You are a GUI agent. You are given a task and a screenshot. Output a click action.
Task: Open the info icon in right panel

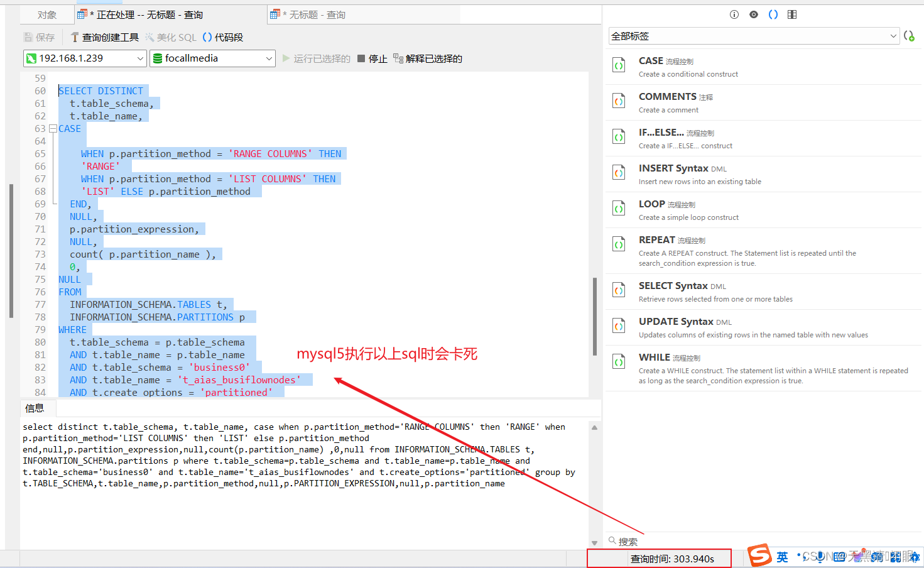(x=734, y=14)
